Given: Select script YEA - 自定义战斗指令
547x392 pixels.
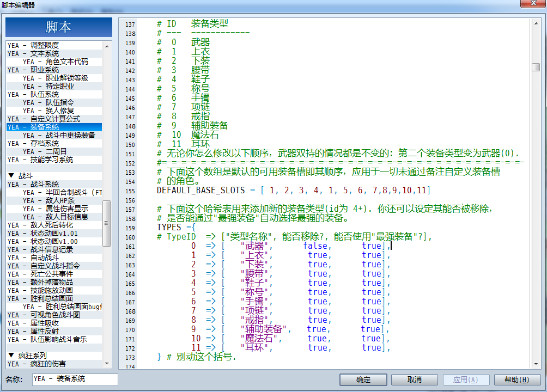Looking at the screenshot, I should coord(54,266).
